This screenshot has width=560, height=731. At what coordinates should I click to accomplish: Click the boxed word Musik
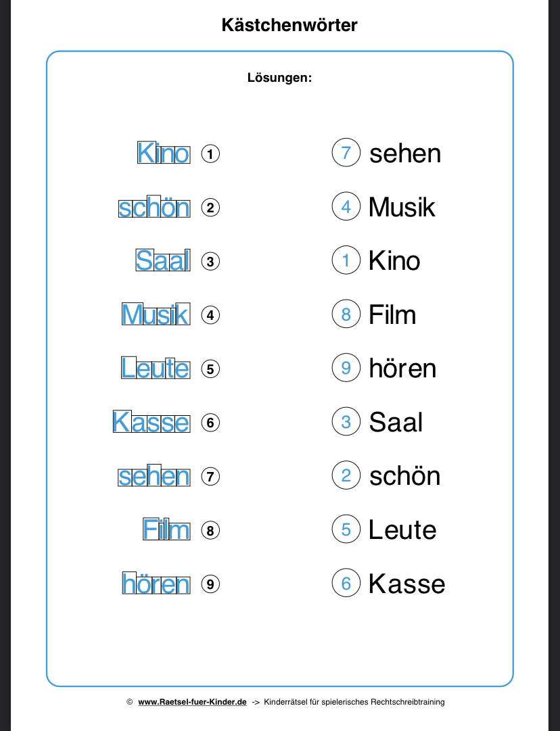(x=156, y=315)
